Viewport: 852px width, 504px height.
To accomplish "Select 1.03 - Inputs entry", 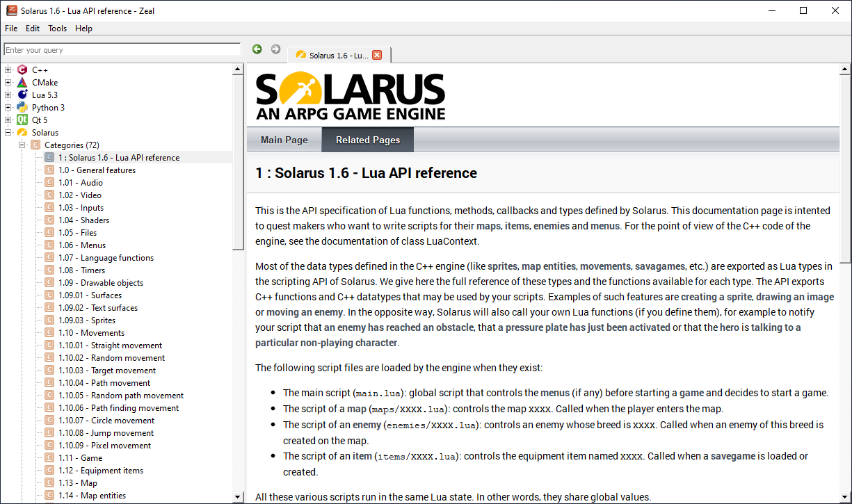I will pyautogui.click(x=81, y=207).
